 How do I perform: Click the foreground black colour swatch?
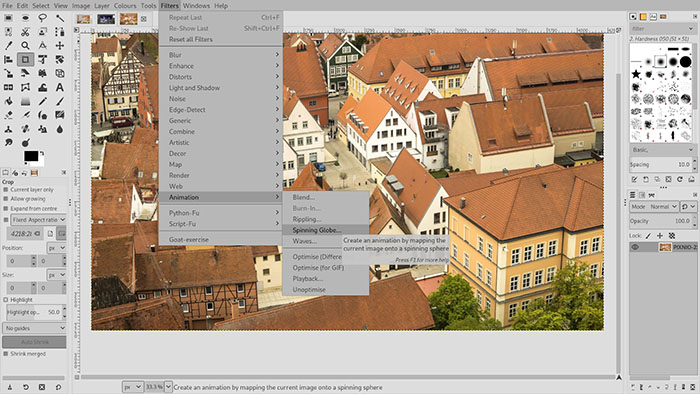[31, 156]
